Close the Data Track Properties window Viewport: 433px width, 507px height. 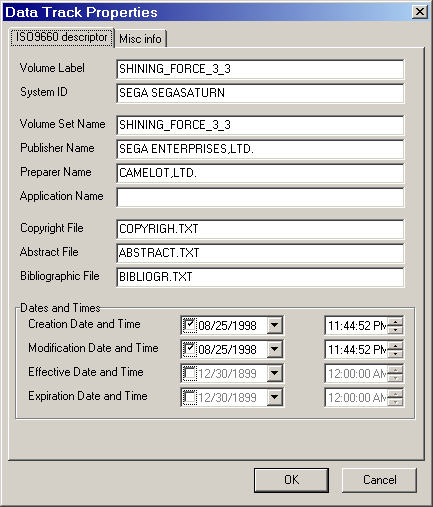[x=420, y=12]
